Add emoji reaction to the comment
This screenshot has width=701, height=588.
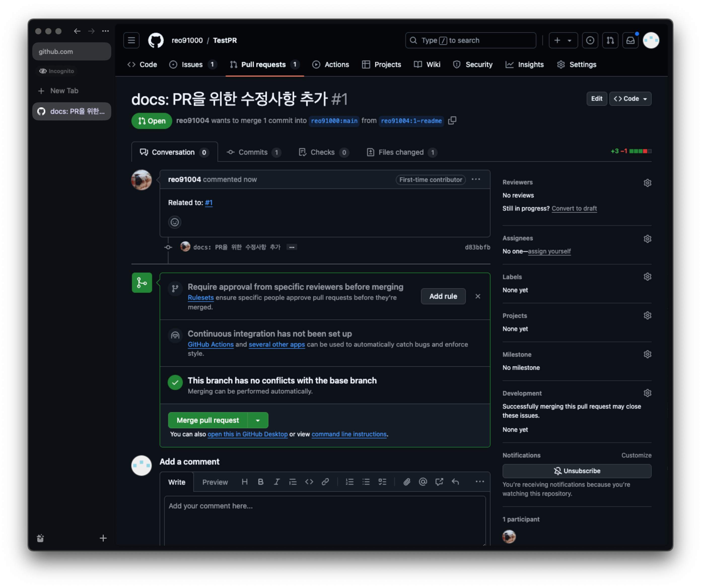coord(174,222)
